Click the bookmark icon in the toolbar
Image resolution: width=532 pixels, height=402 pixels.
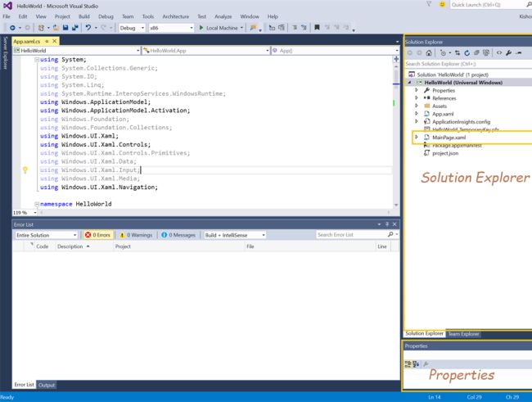pyautogui.click(x=317, y=28)
